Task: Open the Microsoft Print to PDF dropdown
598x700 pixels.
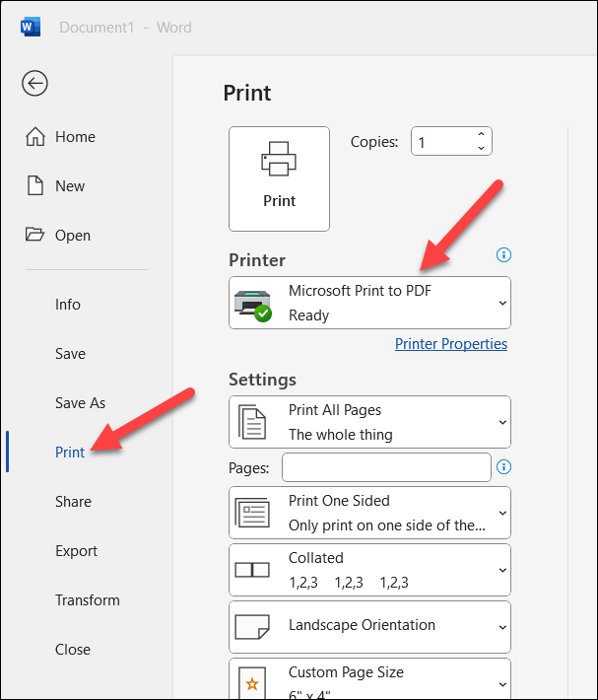Action: pos(369,302)
